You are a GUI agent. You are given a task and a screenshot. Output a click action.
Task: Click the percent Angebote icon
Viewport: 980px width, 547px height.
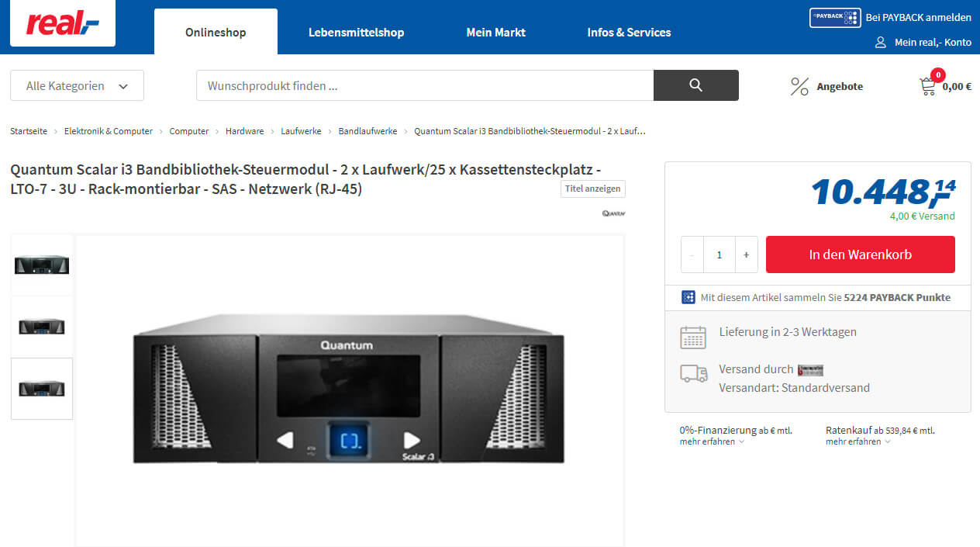[x=799, y=86]
